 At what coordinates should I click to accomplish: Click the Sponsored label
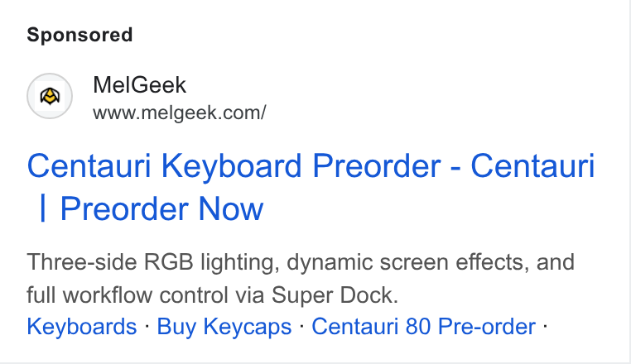(x=79, y=35)
